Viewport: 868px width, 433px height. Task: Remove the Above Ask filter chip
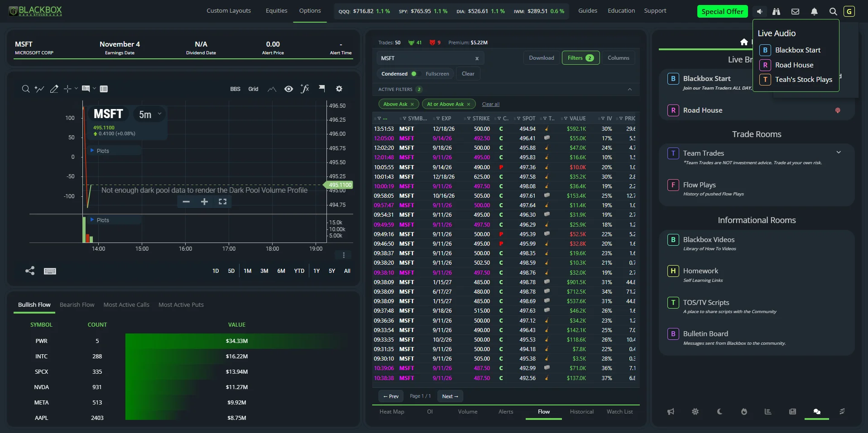[x=412, y=104]
